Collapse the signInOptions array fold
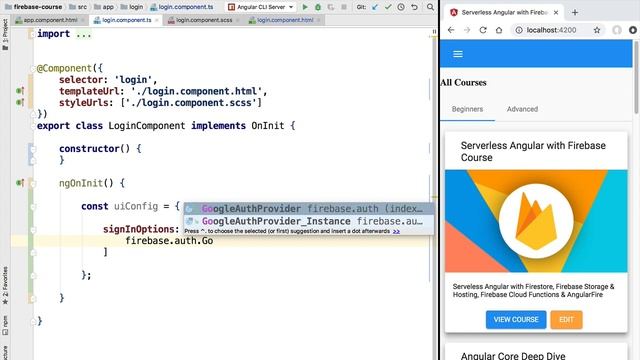This screenshot has height=360, width=640. 33,229
